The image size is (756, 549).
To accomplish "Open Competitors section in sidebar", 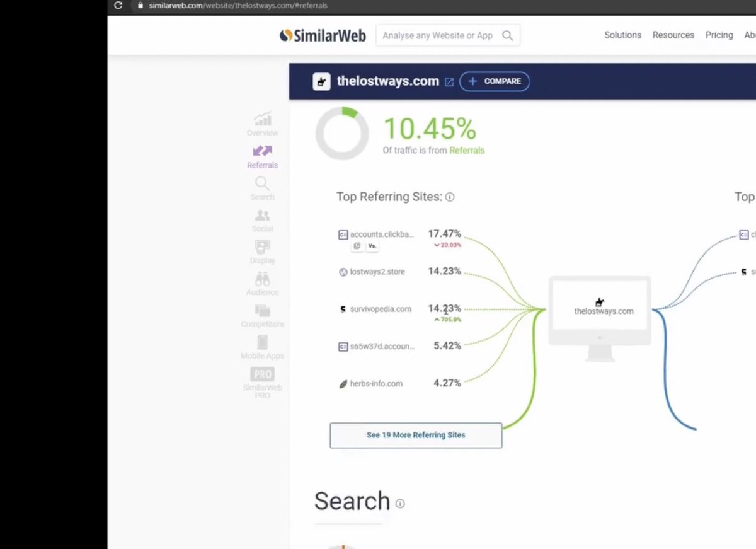I will [263, 316].
